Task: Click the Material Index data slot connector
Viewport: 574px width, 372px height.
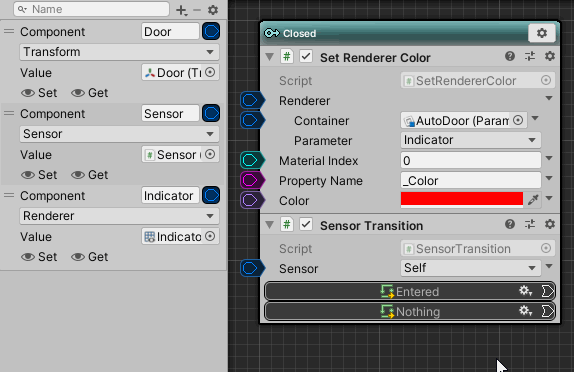Action: (251, 160)
